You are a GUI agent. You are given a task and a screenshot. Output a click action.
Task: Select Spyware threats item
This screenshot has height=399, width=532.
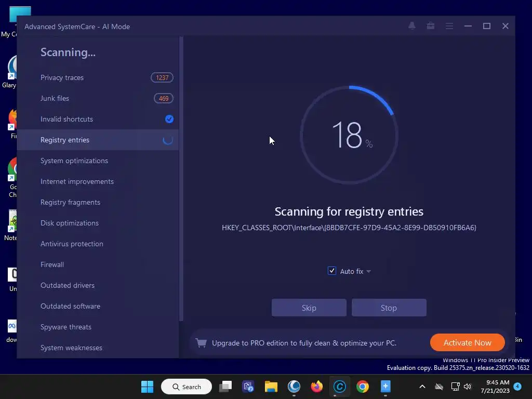click(x=98, y=327)
